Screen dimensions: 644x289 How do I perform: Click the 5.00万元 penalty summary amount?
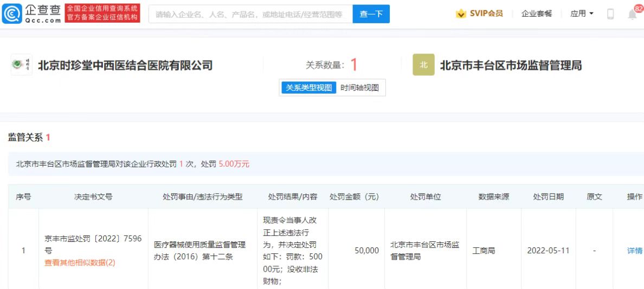[234, 165]
